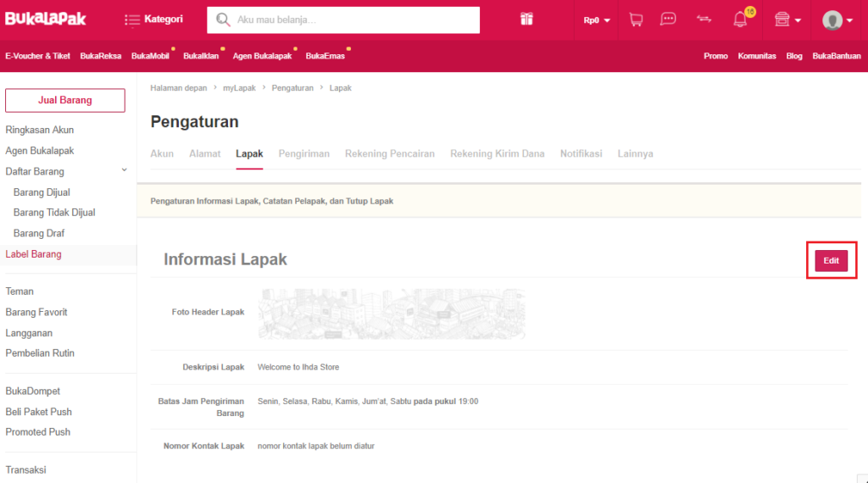
Task: Collapse the Daftar Barang chevron
Action: (124, 170)
